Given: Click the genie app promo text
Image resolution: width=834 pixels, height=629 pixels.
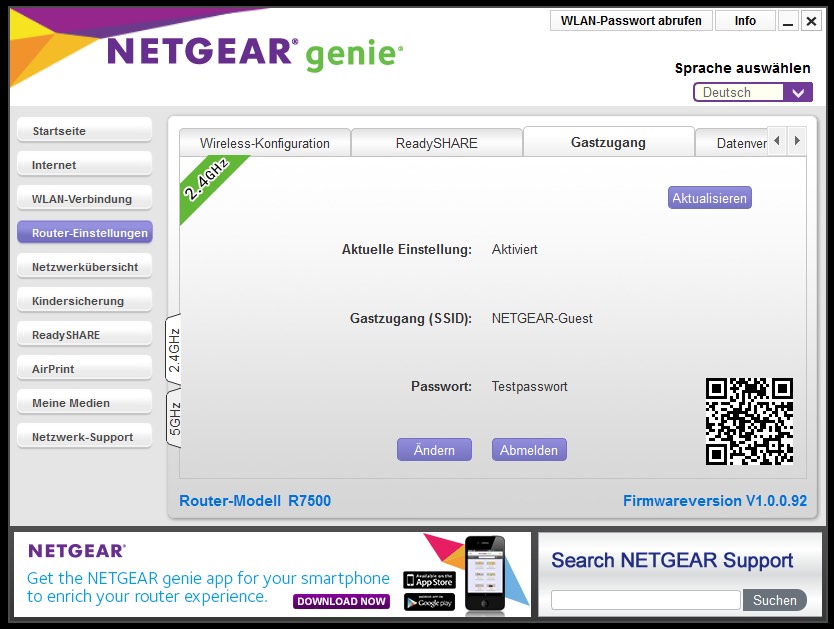Looking at the screenshot, I should click(x=208, y=587).
